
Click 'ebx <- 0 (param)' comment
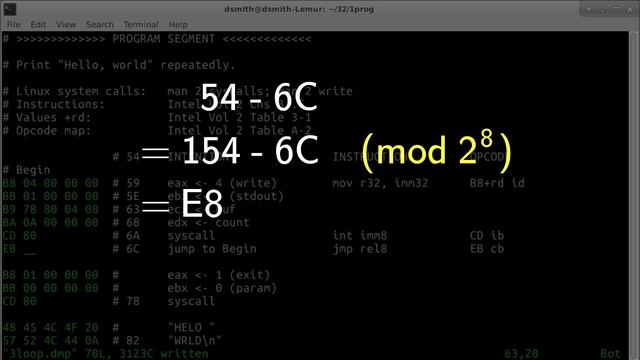tap(222, 288)
